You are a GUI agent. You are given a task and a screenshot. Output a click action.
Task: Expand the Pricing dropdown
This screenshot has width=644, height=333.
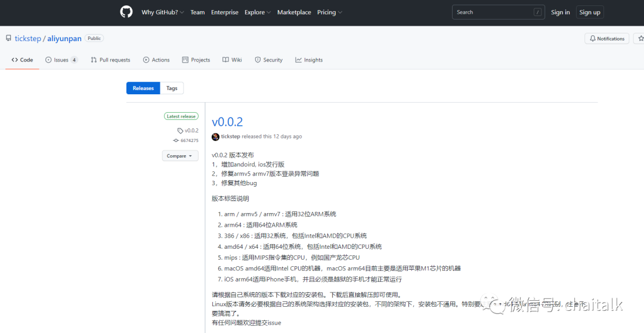click(x=329, y=13)
